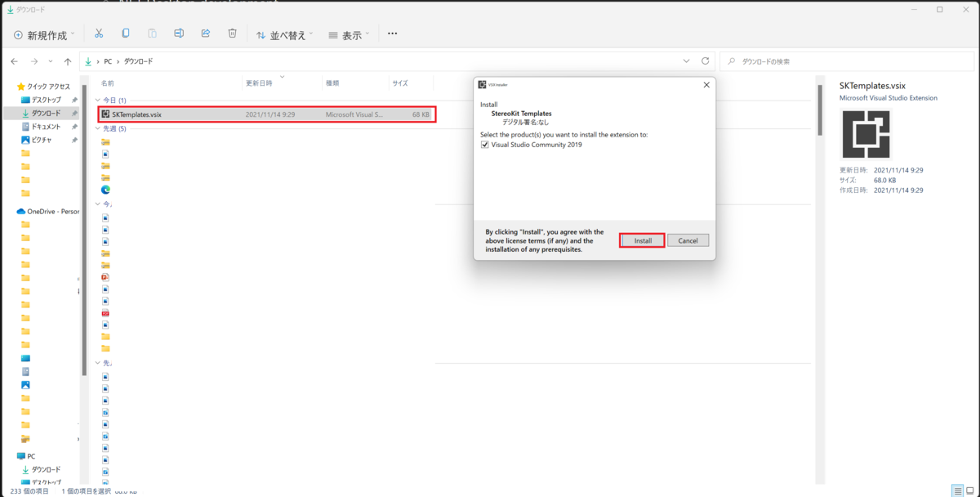The image size is (980, 497).
Task: Collapse the 先週 (5) group
Action: [x=97, y=128]
